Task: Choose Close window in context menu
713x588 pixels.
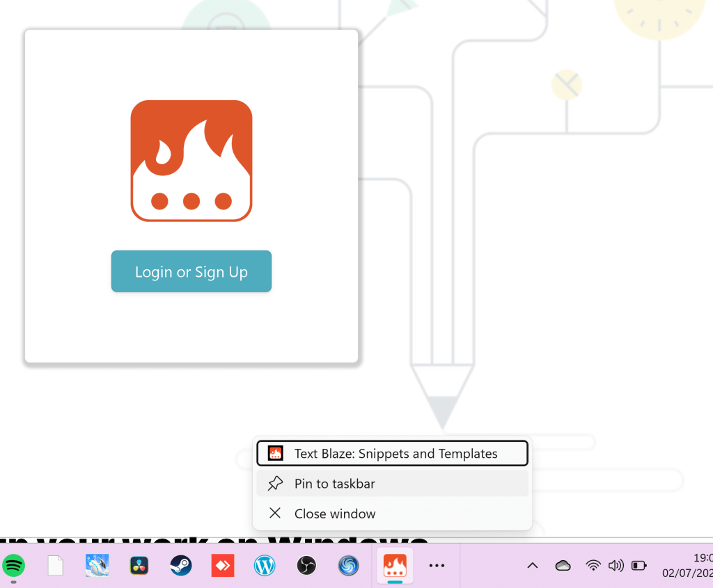Action: (x=393, y=514)
